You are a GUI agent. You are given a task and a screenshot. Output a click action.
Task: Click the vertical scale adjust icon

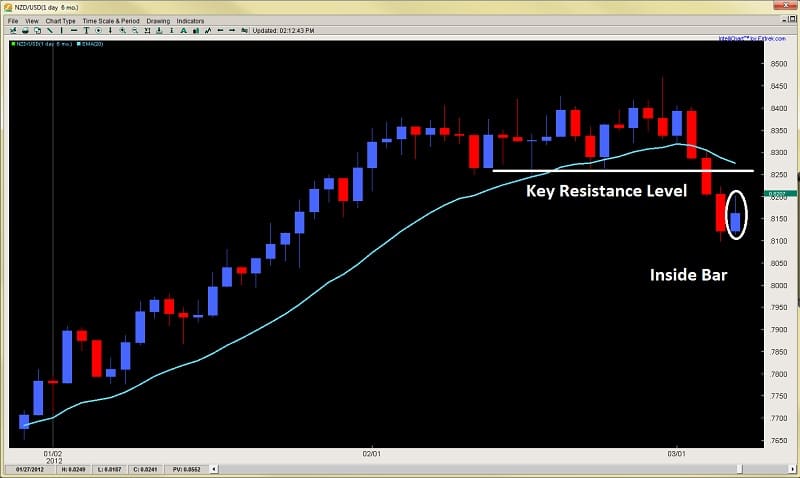point(171,31)
